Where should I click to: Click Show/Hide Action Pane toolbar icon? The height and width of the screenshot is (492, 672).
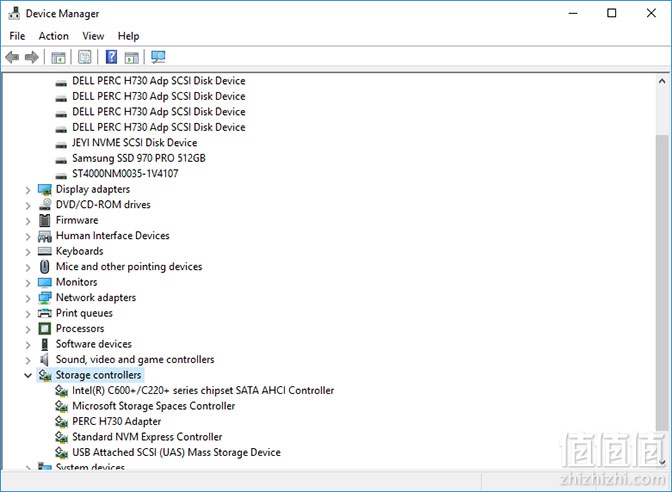tap(132, 57)
